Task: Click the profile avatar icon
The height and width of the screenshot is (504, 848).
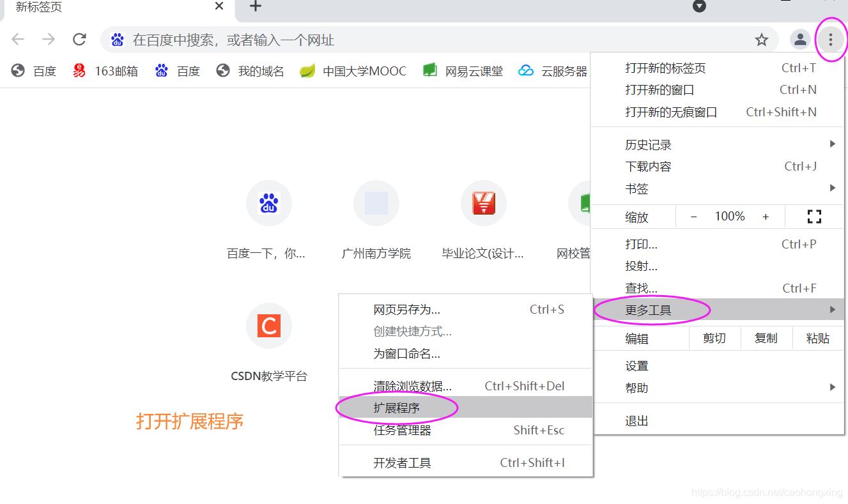Action: tap(800, 40)
